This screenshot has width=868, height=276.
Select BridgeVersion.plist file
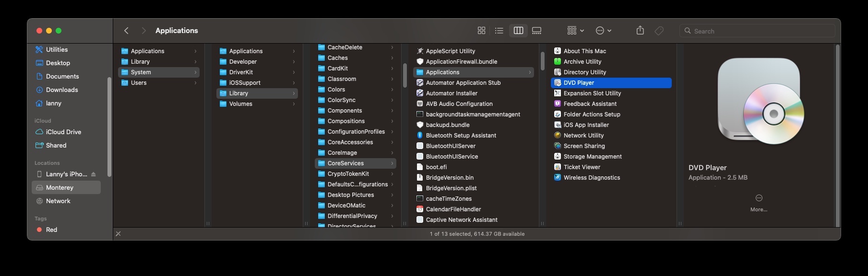[x=474, y=188]
